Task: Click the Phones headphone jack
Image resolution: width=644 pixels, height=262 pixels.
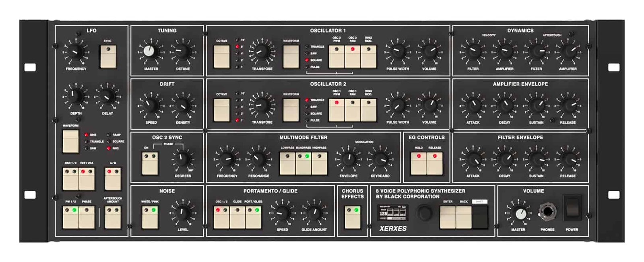Action: [547, 212]
